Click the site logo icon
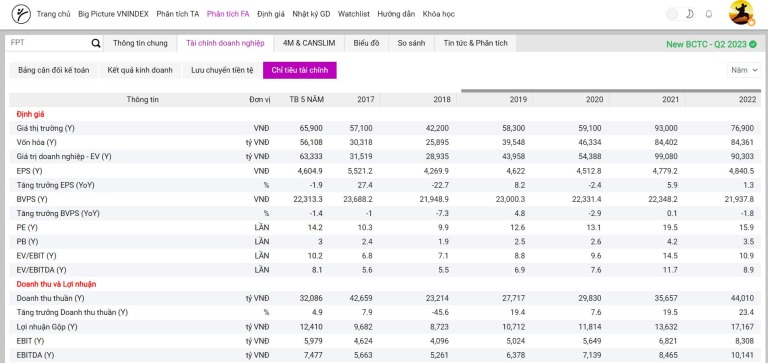Viewport: 768px width, 363px height. 21,14
